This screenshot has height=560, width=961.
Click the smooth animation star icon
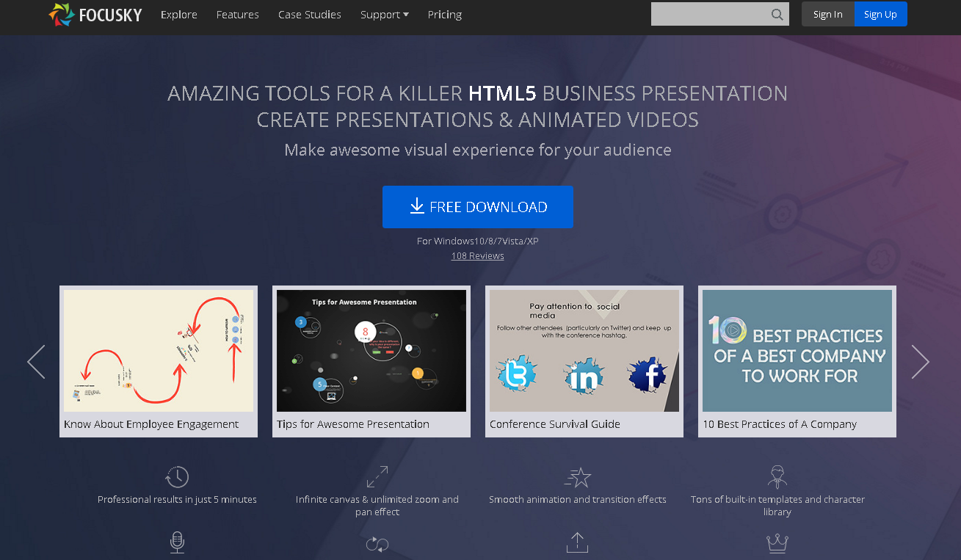(x=578, y=476)
